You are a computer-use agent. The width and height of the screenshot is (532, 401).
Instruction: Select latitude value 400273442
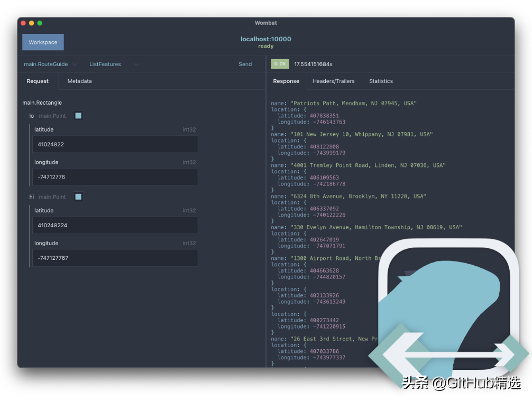tap(324, 320)
